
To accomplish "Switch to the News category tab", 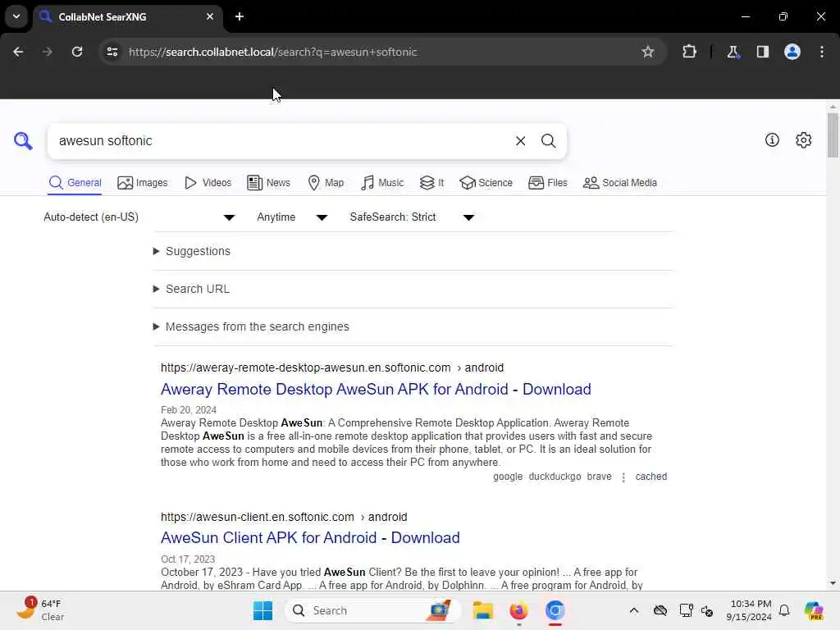I will click(x=268, y=183).
